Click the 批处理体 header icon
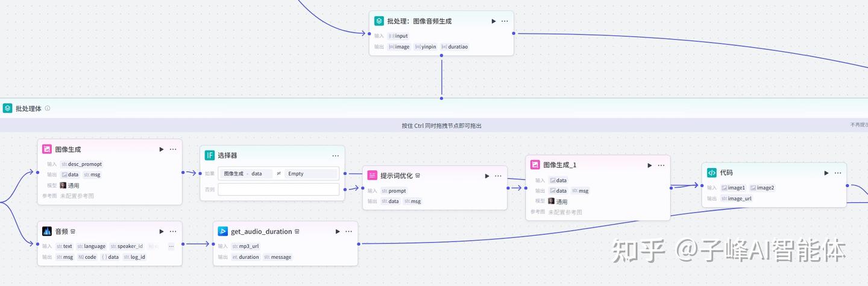The width and height of the screenshot is (868, 286). (7, 108)
